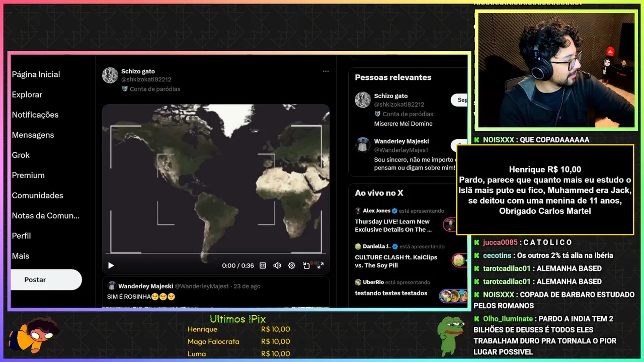The image size is (644, 362).
Task: Mute the video with the speaker icon
Action: (277, 265)
